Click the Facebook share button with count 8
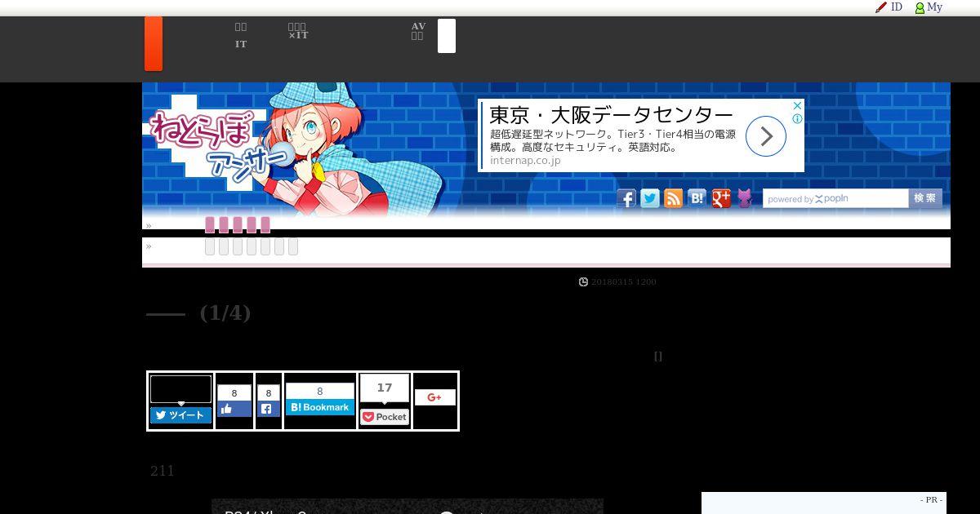 pyautogui.click(x=269, y=410)
